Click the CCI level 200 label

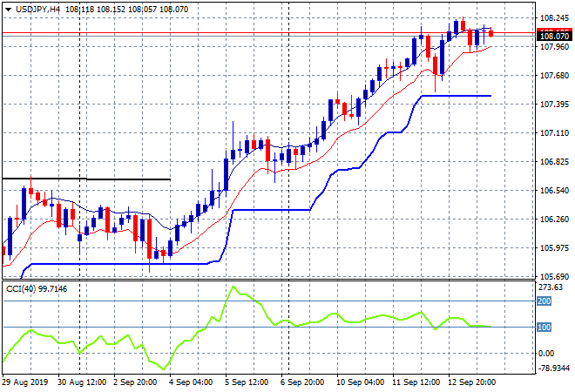tap(545, 301)
